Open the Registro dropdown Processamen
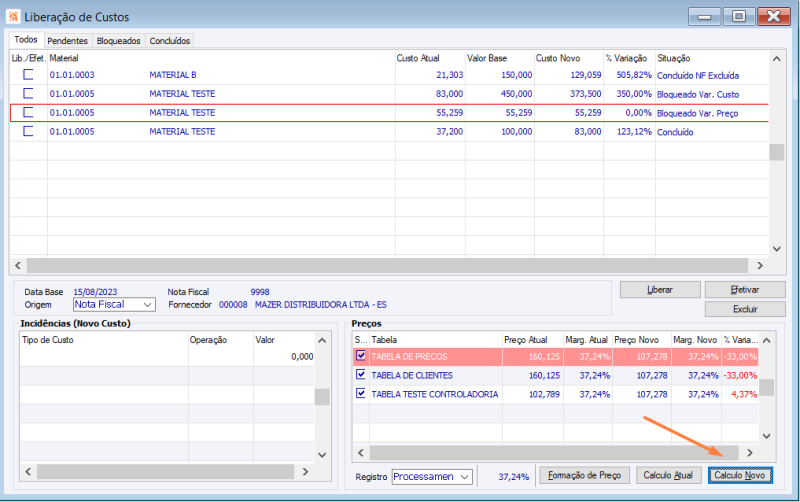Viewport: 800px width, 502px height. (432, 476)
